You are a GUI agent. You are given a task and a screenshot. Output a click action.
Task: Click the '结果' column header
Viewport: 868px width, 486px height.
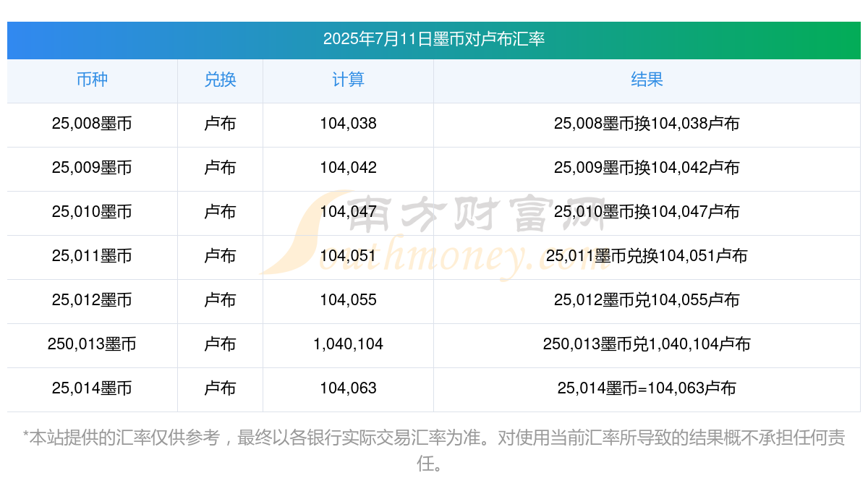[x=647, y=80]
